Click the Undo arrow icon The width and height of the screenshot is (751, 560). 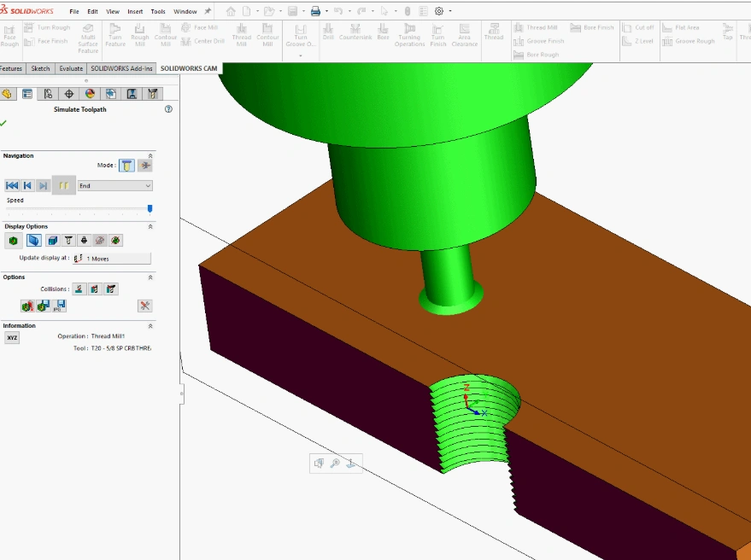click(x=338, y=11)
